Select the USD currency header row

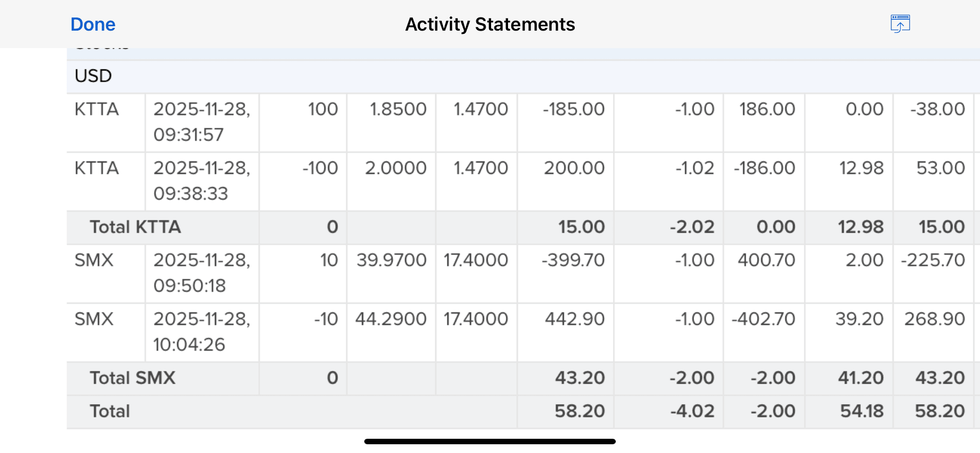point(94,76)
